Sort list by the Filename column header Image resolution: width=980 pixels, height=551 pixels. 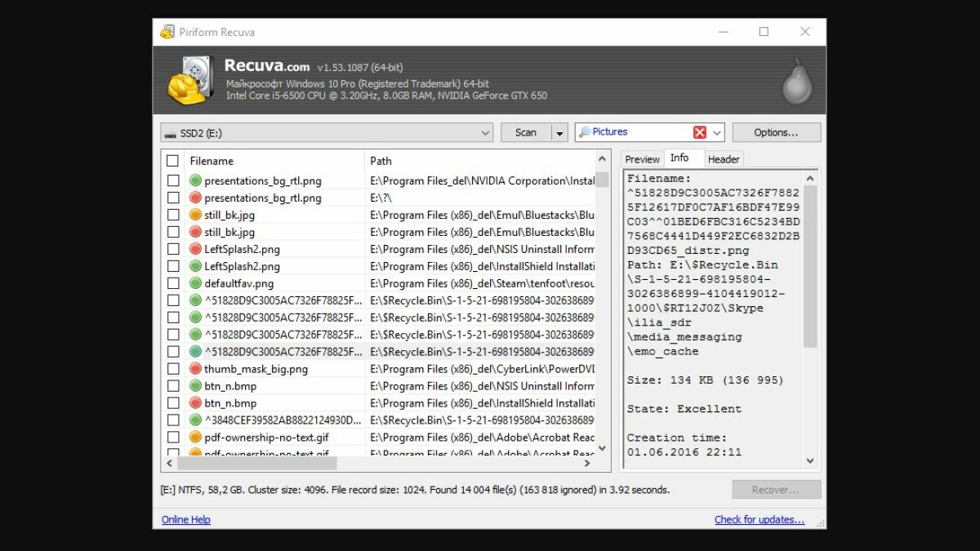pos(274,161)
